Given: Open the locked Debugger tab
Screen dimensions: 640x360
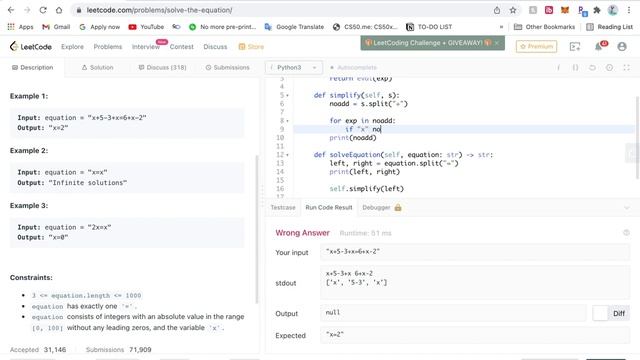Looking at the screenshot, I should click(x=382, y=207).
